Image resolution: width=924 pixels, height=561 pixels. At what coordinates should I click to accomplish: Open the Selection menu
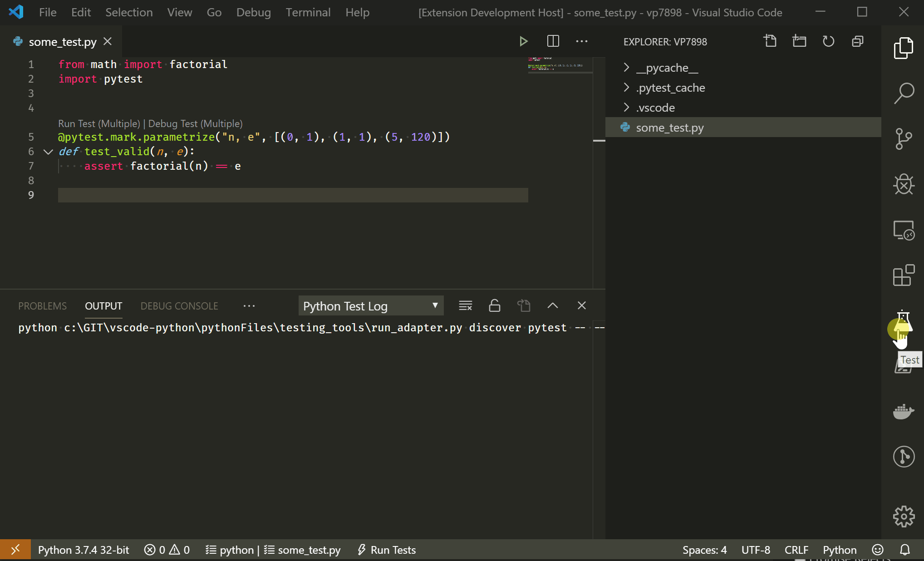coord(129,12)
